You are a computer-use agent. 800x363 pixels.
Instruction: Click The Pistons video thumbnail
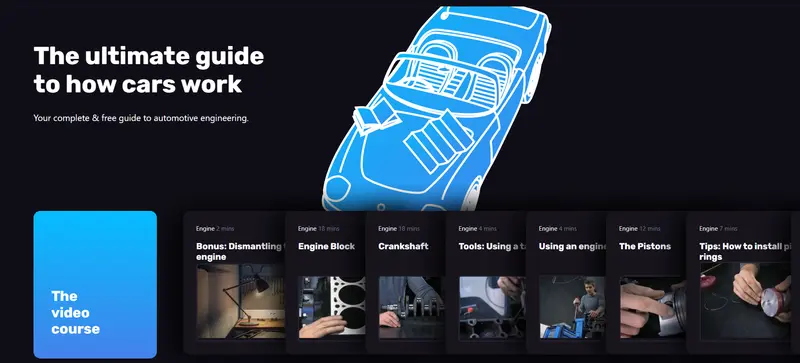(x=653, y=307)
